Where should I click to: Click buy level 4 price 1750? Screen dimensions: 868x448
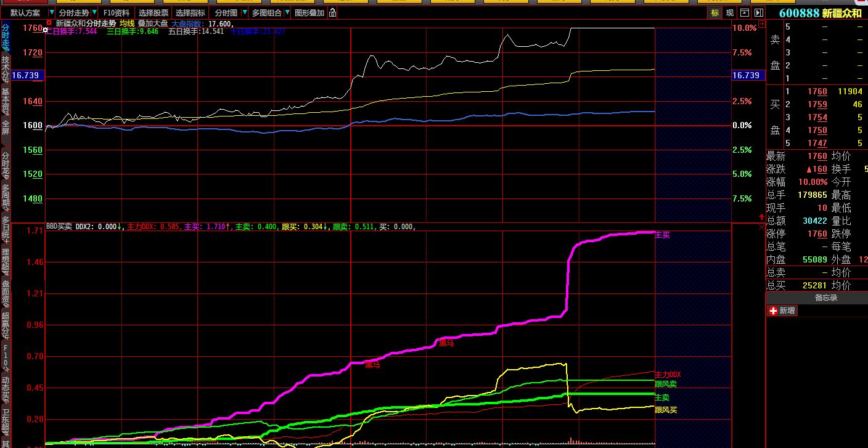click(x=817, y=131)
